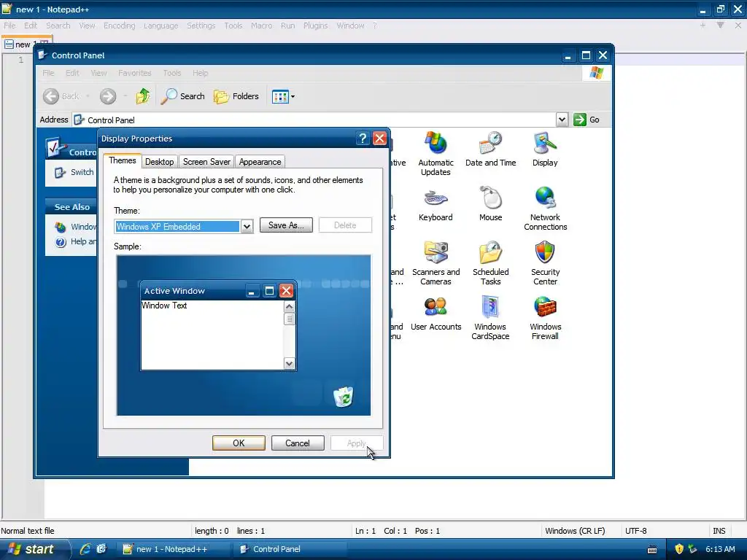Open Control Panel File menu
The height and width of the screenshot is (560, 747).
click(48, 73)
